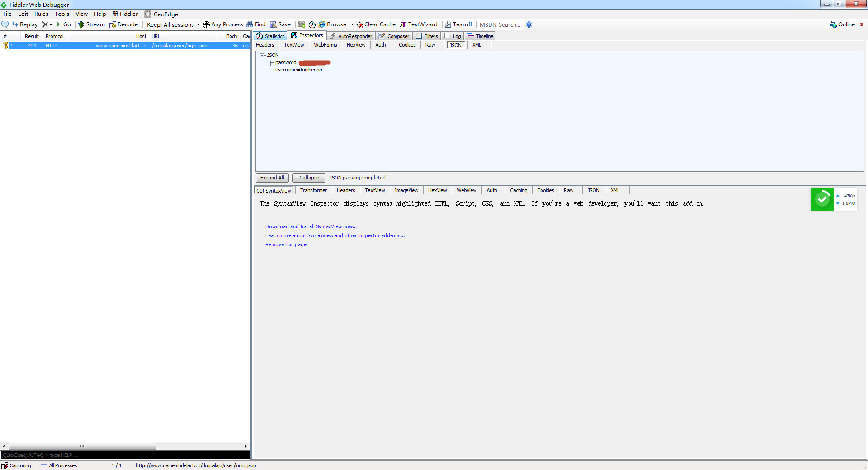
Task: Click the timer clock icon in toolbar
Action: (x=312, y=24)
